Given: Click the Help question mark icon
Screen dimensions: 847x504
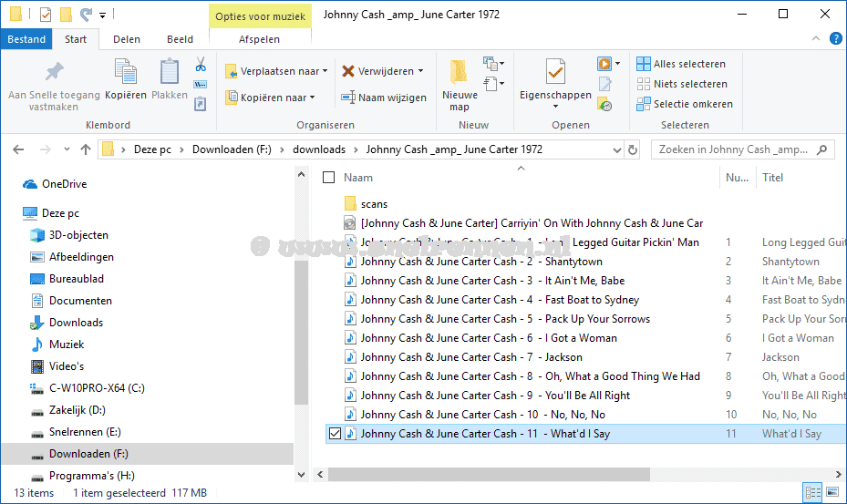Looking at the screenshot, I should 835,38.
